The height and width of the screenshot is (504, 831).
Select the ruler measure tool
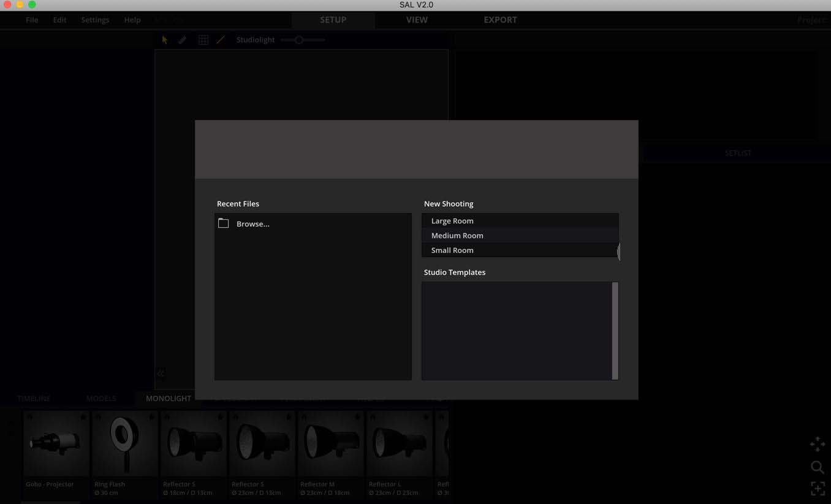[x=182, y=40]
